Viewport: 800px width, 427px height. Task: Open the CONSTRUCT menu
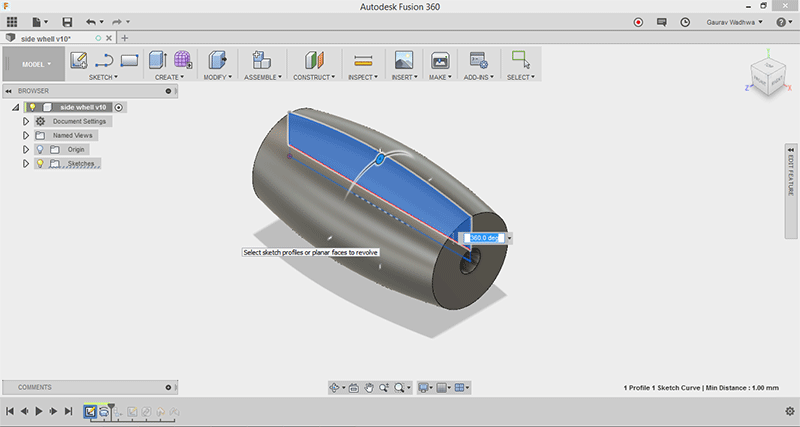(x=314, y=77)
